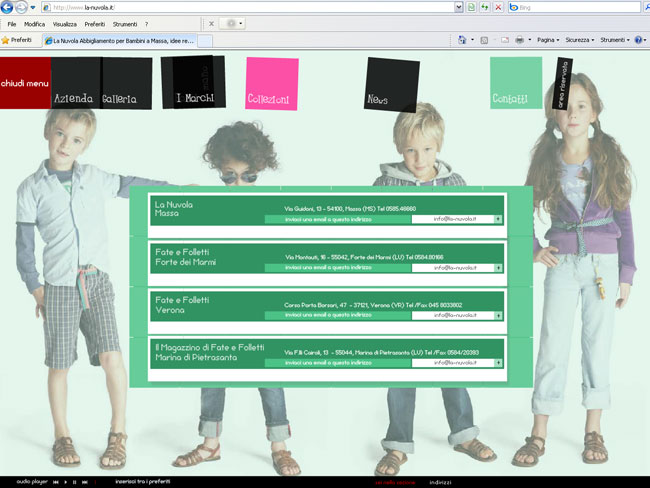Open the green Contatti tile
Image resolution: width=650 pixels, height=488 pixels.
point(516,83)
